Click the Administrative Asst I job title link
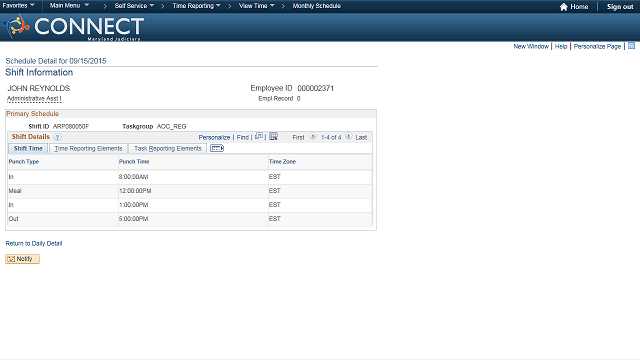Image resolution: width=640 pixels, height=360 pixels. (34, 99)
